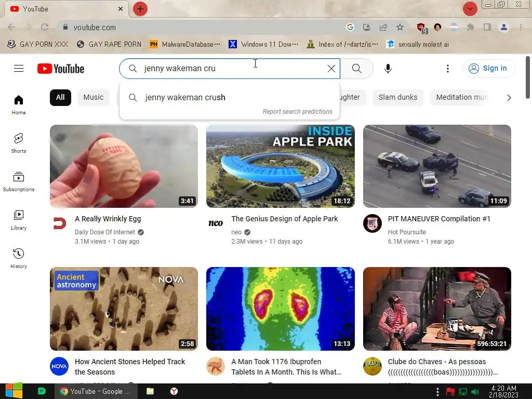Click the Daily Dose Of Internet avatar
The width and height of the screenshot is (532, 399).
[59, 223]
